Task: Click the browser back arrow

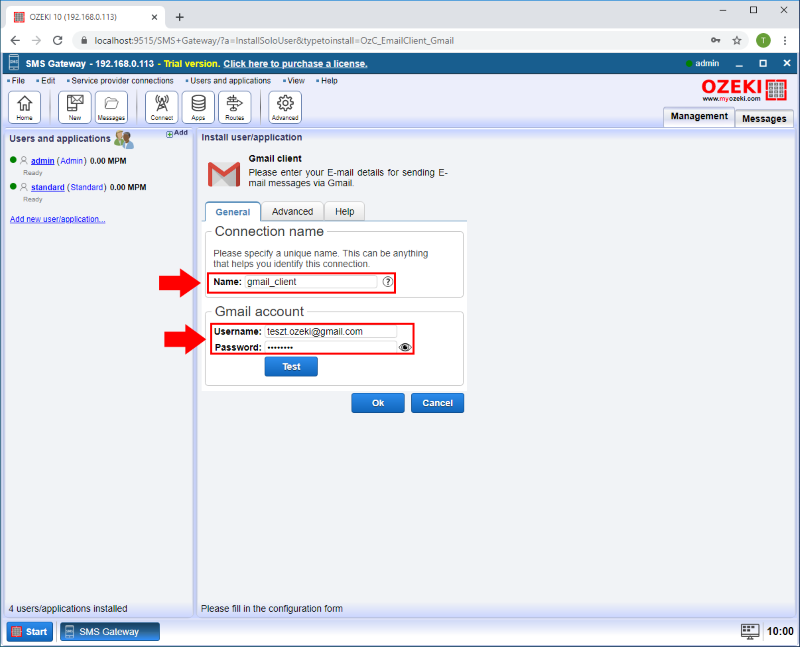Action: click(x=15, y=40)
